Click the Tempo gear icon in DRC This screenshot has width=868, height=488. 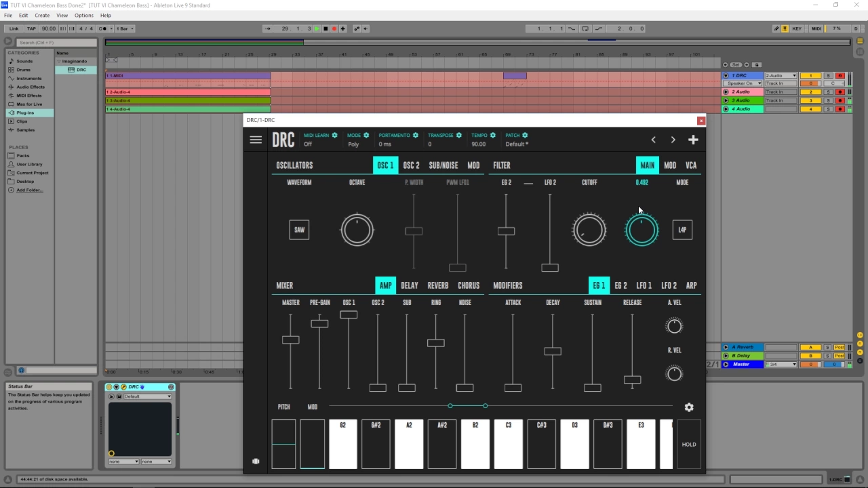click(493, 136)
